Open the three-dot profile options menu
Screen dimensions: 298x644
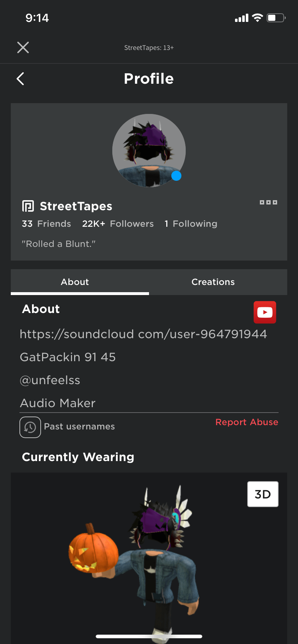(x=268, y=202)
